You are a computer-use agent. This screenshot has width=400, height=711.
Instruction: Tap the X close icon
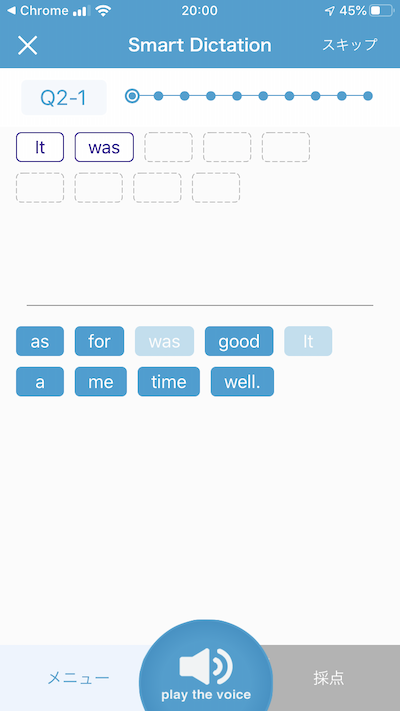pos(27,45)
